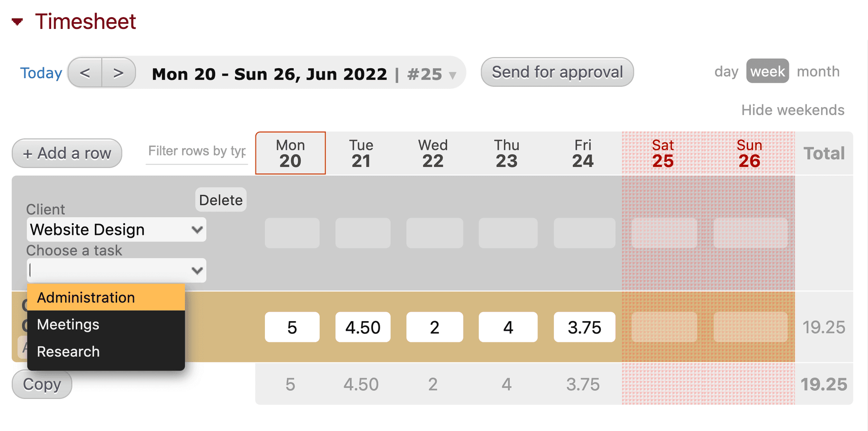Choose Research from the task list
The width and height of the screenshot is (868, 431).
click(x=68, y=351)
